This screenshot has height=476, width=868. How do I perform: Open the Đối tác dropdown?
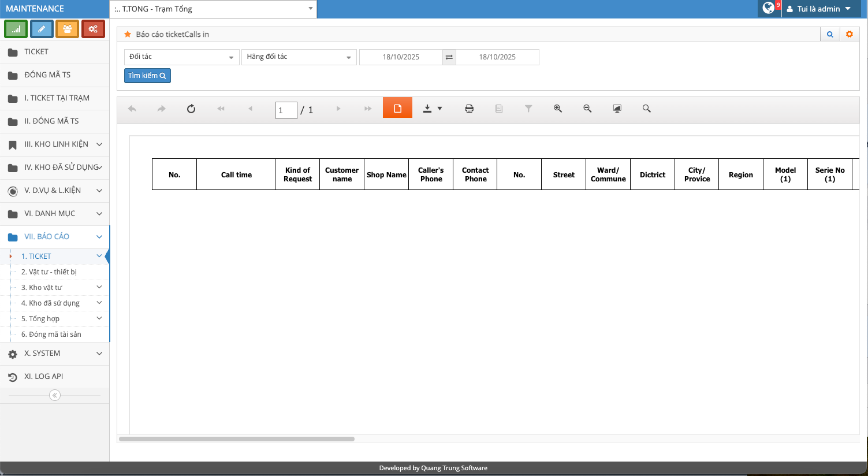pos(181,57)
